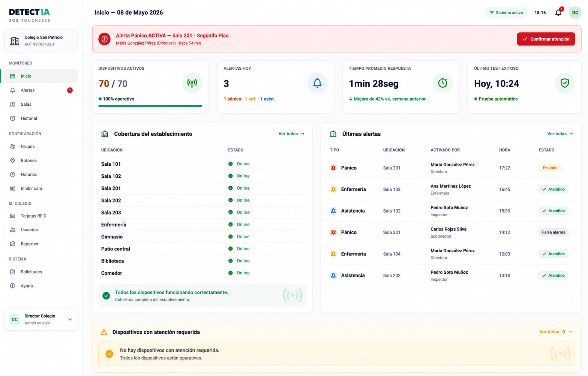This screenshot has width=588, height=376.
Task: Click the green check icon in coverage summary
Action: (106, 295)
